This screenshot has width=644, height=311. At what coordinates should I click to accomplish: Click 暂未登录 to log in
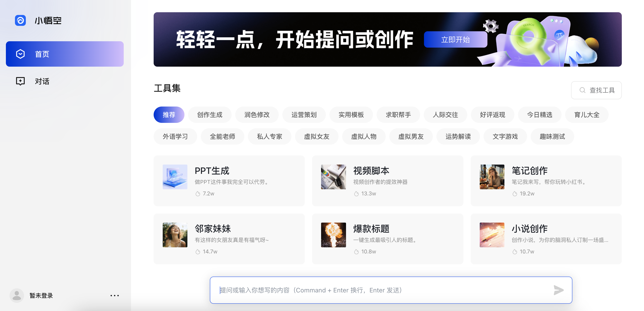coord(41,296)
